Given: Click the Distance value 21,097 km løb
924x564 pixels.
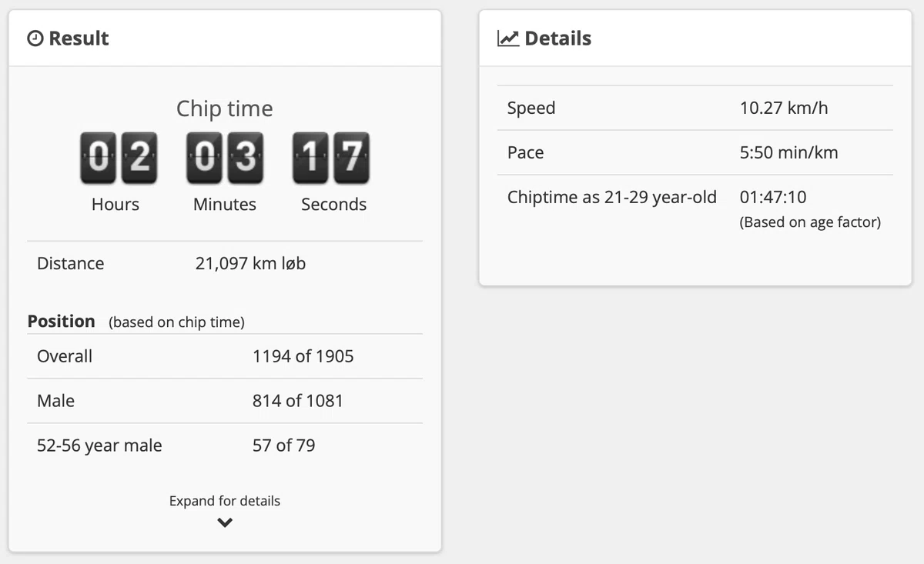Looking at the screenshot, I should [251, 263].
